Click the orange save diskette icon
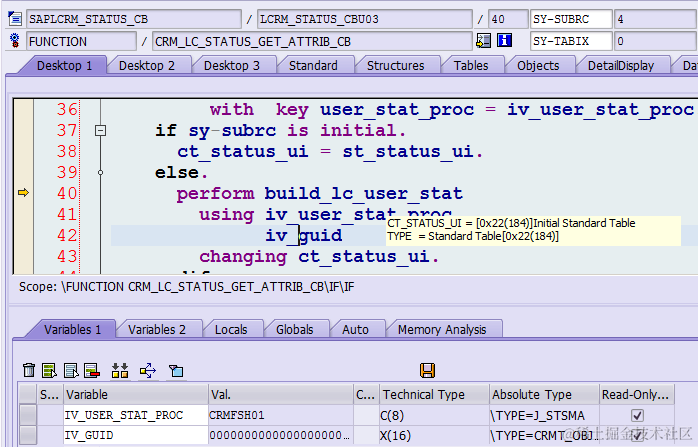 (427, 370)
